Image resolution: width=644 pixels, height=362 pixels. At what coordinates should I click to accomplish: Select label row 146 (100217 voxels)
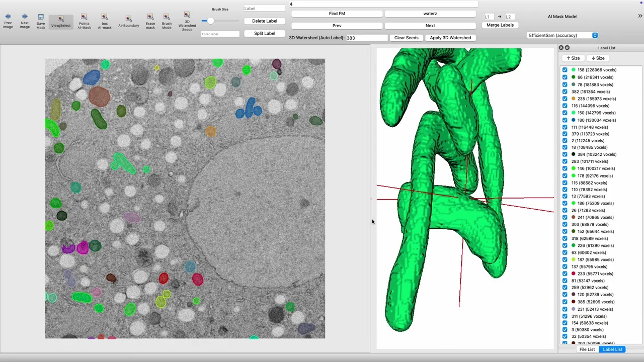601,168
